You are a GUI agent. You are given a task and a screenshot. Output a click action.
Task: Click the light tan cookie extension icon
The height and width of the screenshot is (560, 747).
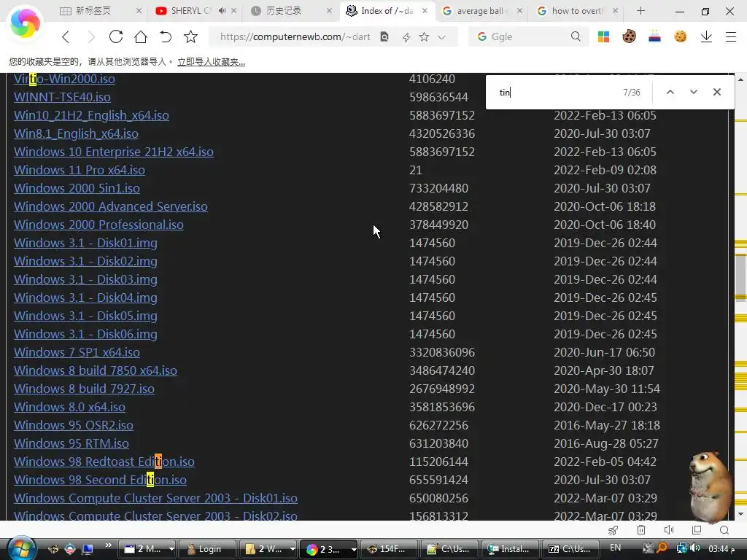tap(681, 36)
